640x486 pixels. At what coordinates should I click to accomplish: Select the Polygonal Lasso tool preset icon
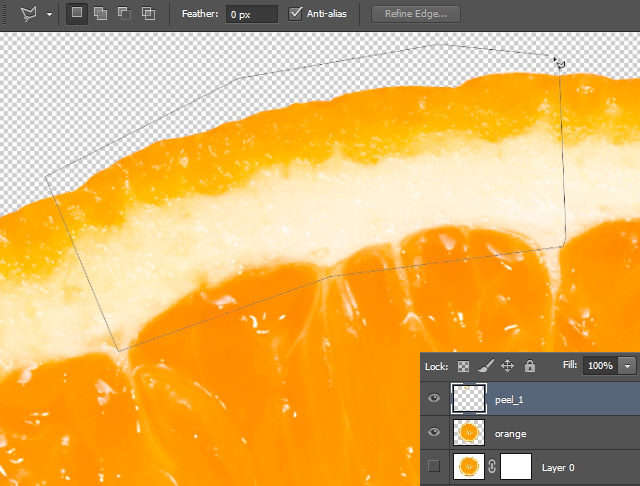[x=29, y=14]
